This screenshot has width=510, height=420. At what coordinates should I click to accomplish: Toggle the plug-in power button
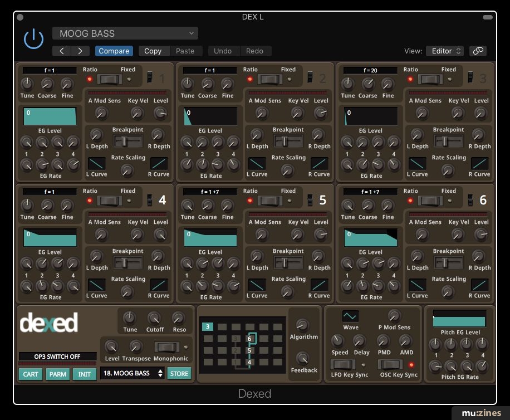[x=33, y=39]
